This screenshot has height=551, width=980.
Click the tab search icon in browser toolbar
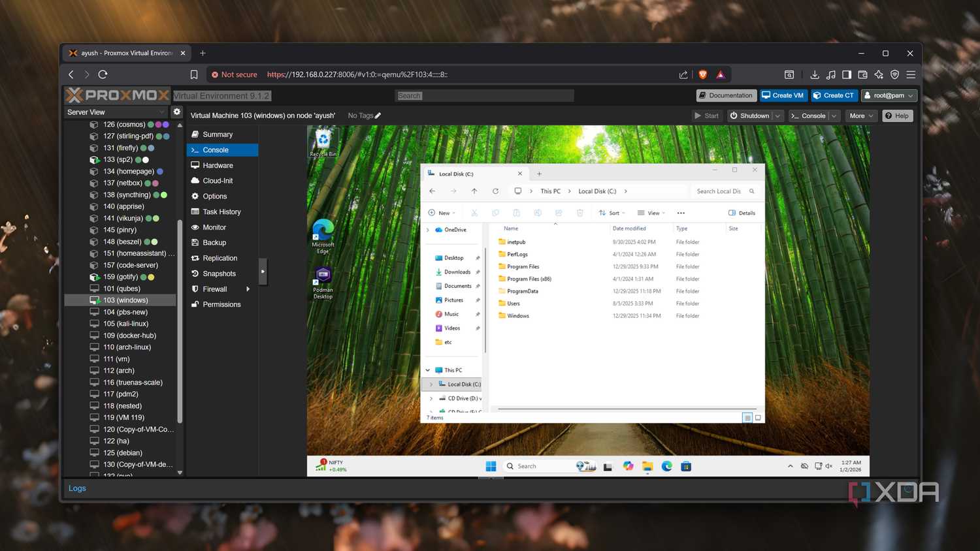(x=789, y=74)
